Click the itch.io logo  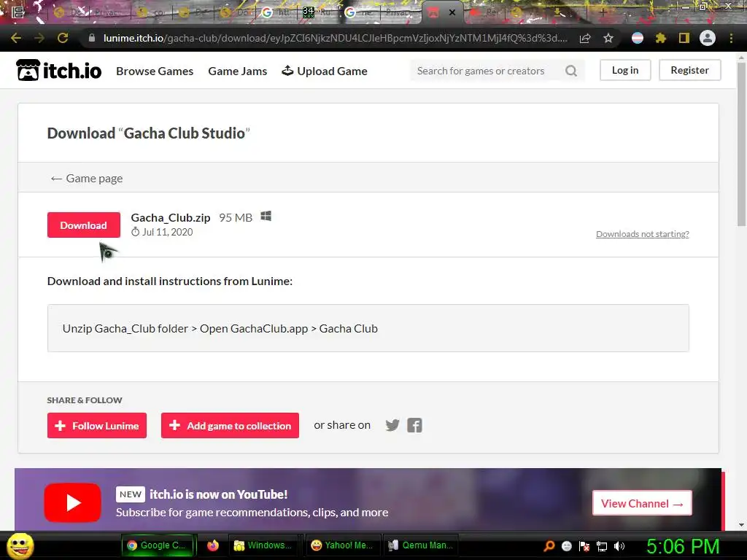tap(58, 71)
